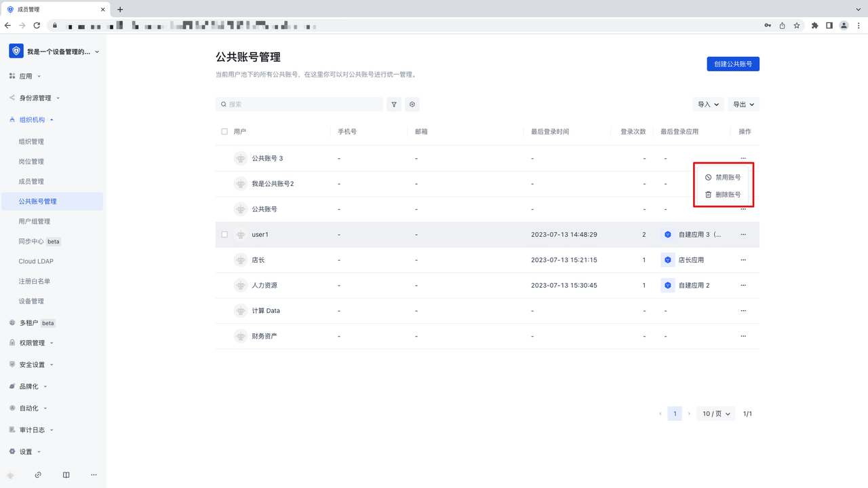Check the user1 row checkbox
Viewport: 868px width, 488px height.
pos(224,235)
